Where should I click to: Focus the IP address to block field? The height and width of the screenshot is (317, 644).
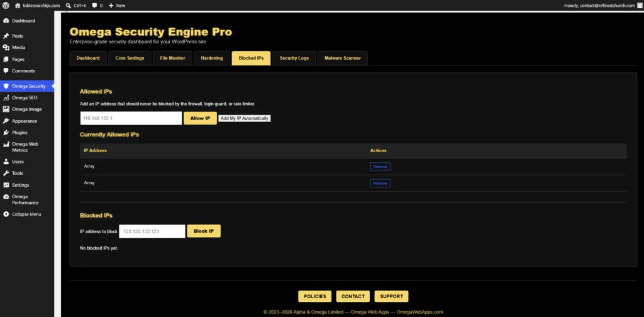(152, 231)
